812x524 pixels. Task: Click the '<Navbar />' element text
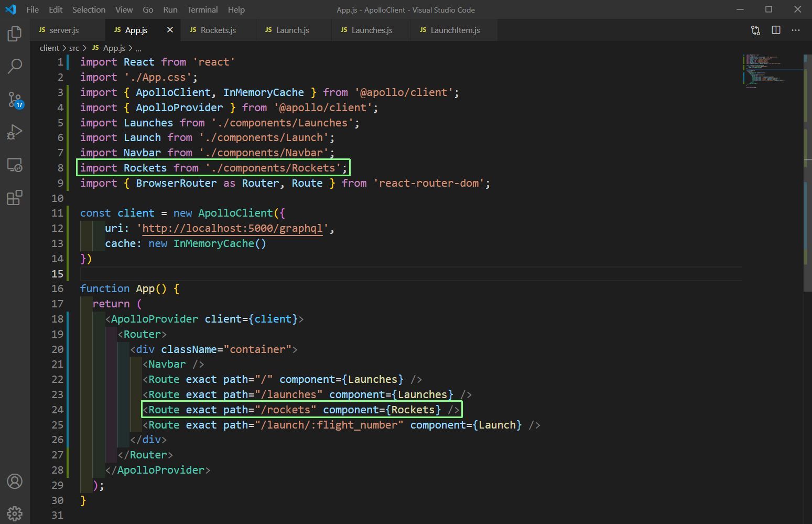pos(174,364)
